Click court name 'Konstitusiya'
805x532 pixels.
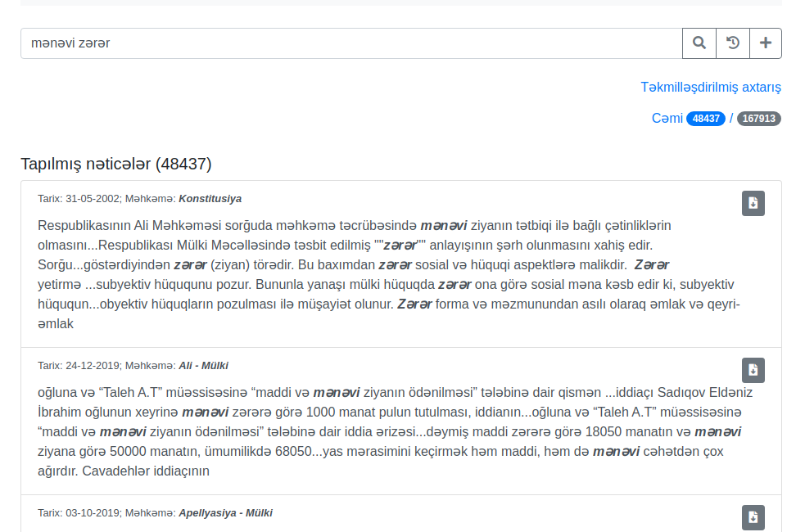[x=210, y=199]
